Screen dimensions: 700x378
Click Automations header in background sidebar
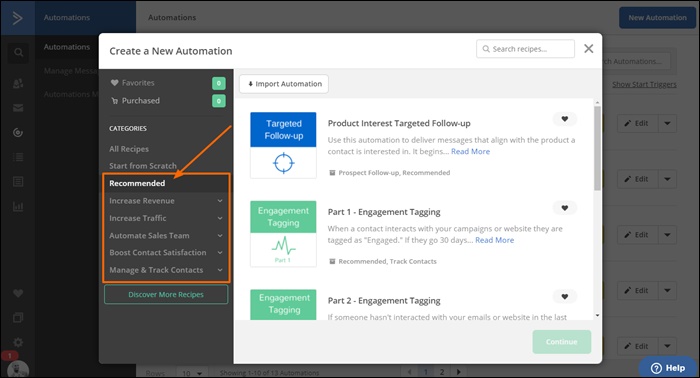67,18
